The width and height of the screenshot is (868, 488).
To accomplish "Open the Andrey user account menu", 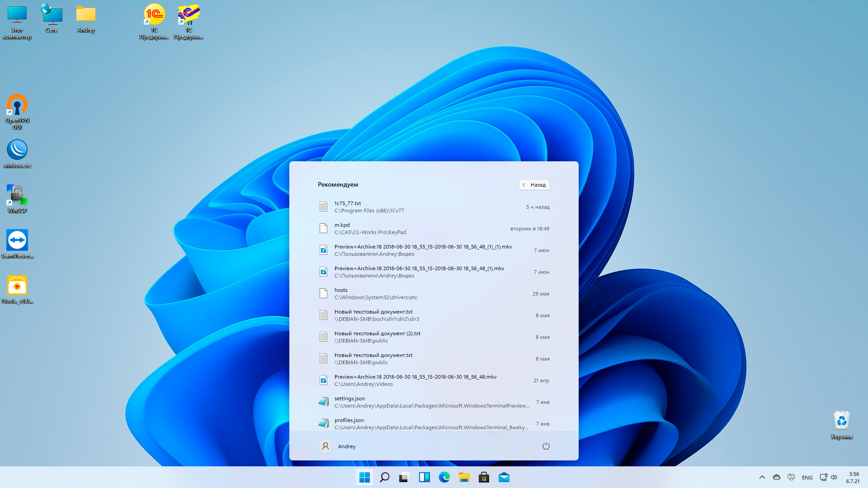I will point(337,446).
